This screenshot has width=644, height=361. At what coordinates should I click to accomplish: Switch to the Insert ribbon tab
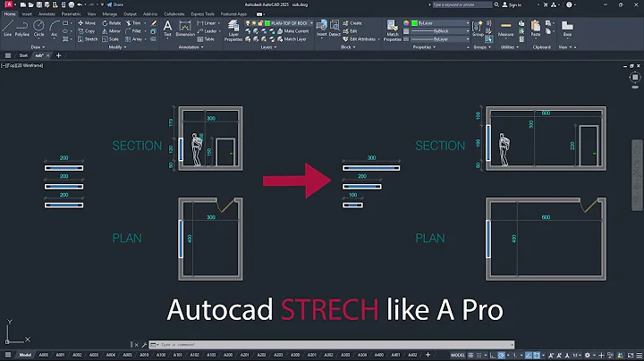(x=27, y=14)
